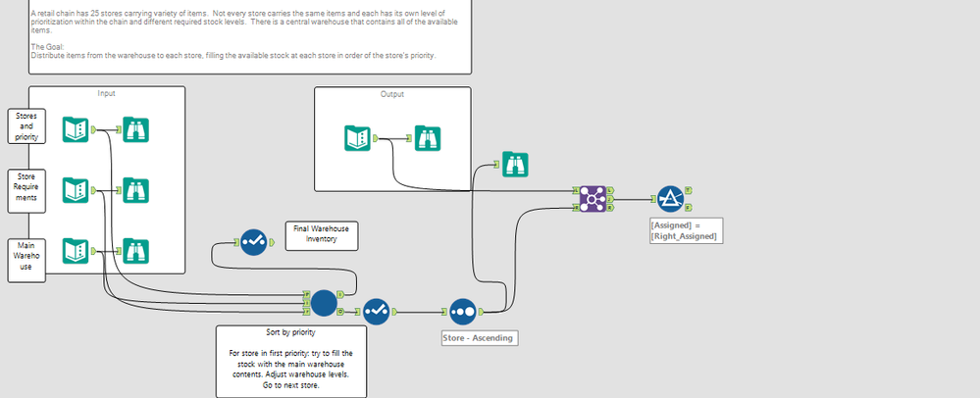Image resolution: width=980 pixels, height=398 pixels.
Task: Click the J output anchor of Join tool
Action: click(x=610, y=199)
